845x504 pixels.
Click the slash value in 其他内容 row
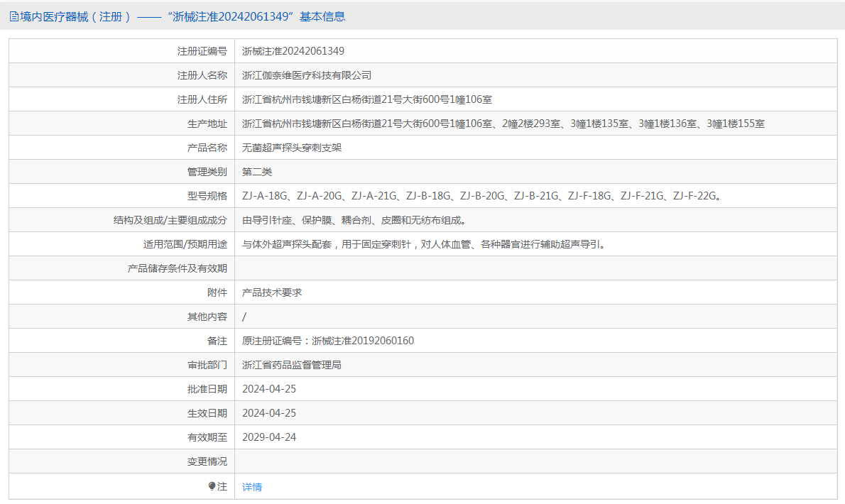(244, 317)
